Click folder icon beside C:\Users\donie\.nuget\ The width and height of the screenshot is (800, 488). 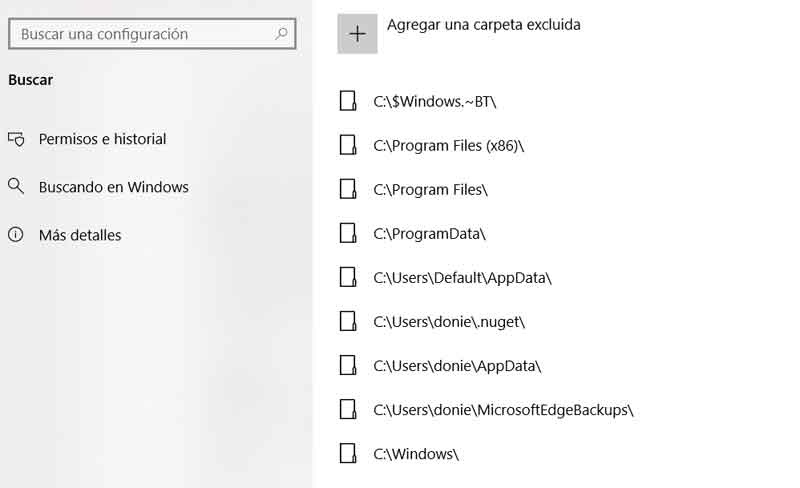348,321
